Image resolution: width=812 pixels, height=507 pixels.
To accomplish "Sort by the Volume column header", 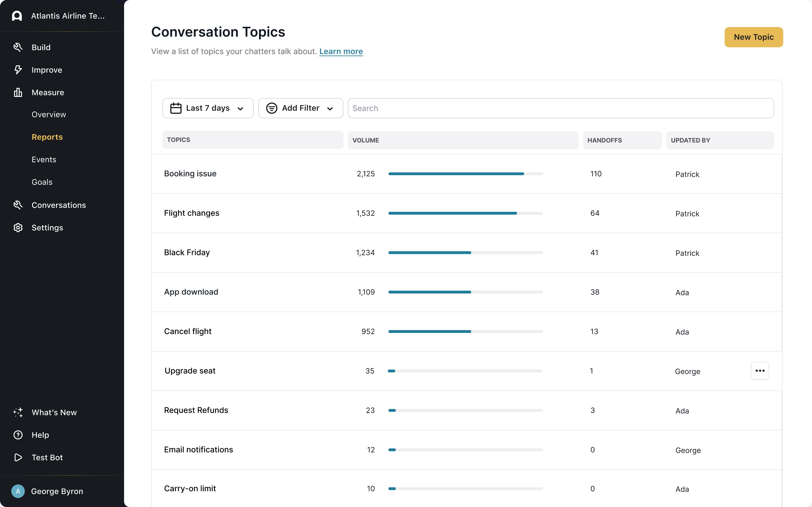I will point(365,140).
